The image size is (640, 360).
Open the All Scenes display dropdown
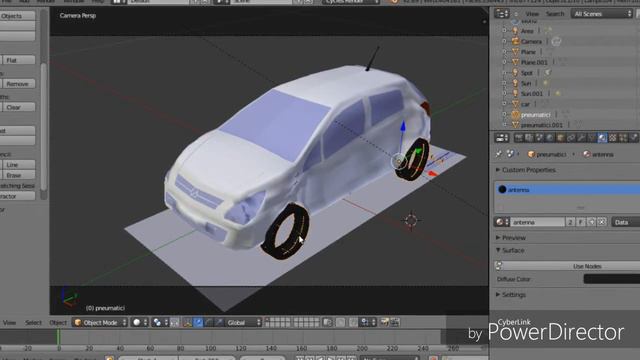(602, 13)
